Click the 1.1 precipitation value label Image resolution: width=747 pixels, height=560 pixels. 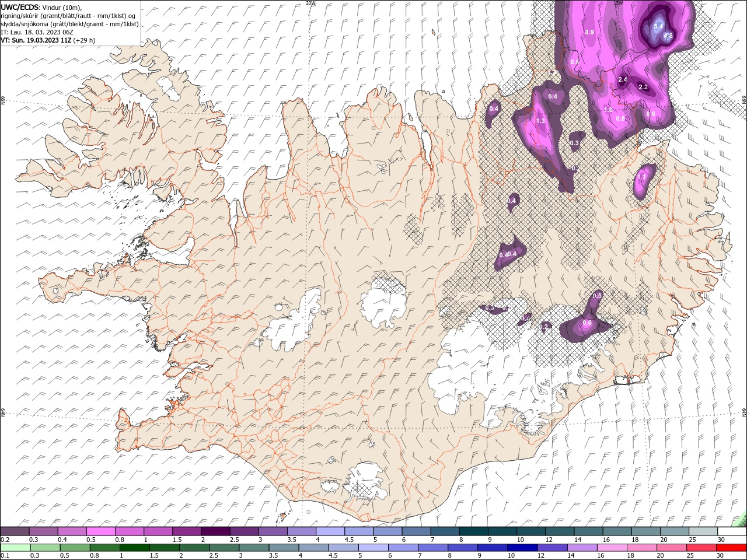point(642,177)
